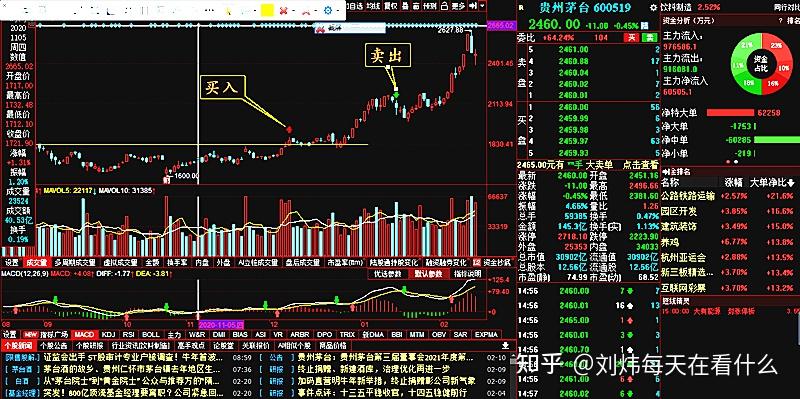Click the red R icon left of 贵州茅台

coord(521,8)
